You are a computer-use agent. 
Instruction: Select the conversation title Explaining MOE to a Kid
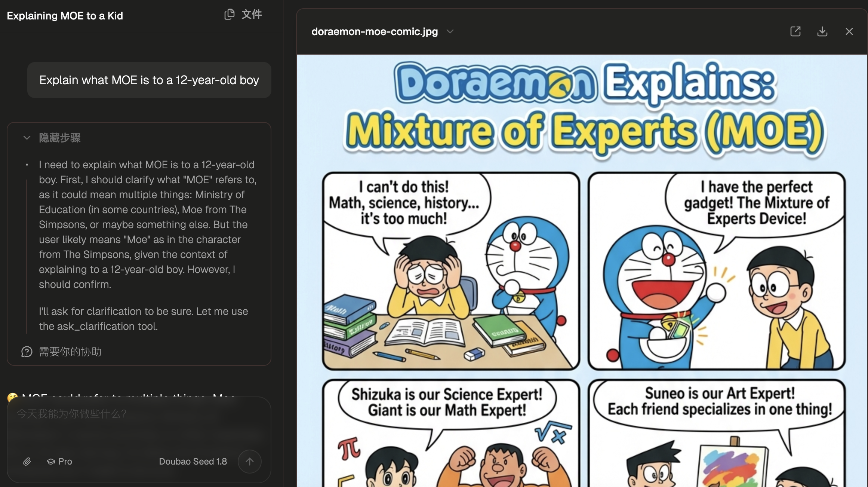coord(65,16)
